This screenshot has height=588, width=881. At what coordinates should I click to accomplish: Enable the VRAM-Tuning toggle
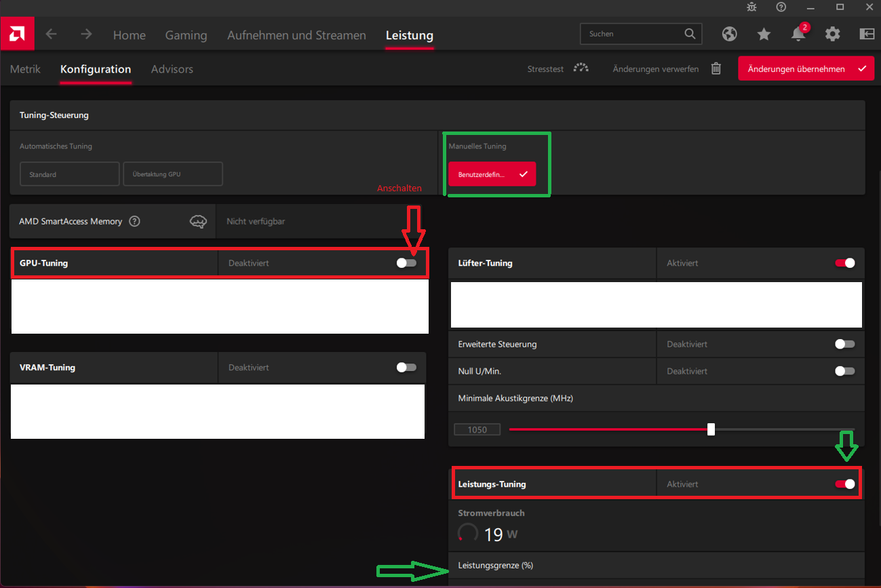406,367
